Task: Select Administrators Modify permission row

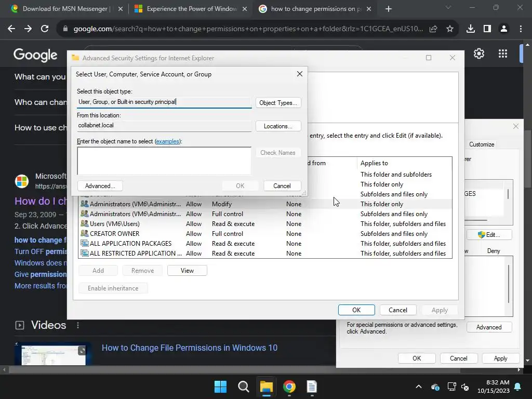Action: (265, 204)
